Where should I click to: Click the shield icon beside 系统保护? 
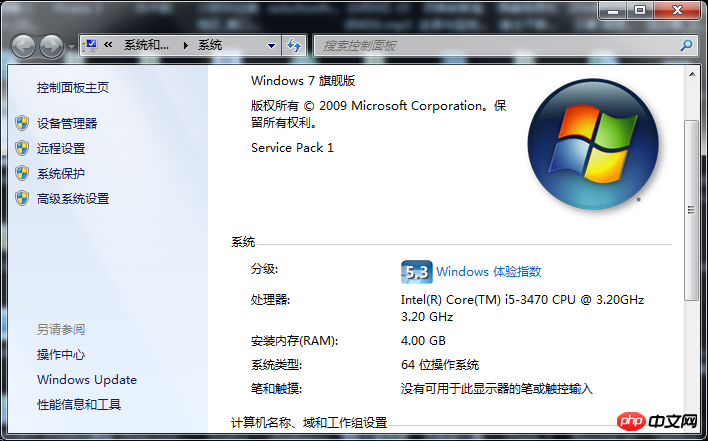coord(22,173)
